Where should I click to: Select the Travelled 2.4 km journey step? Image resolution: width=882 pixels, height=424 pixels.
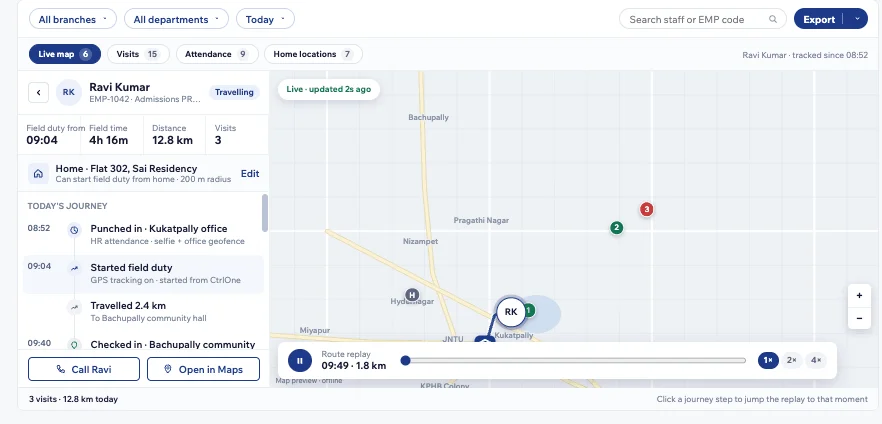pos(143,312)
